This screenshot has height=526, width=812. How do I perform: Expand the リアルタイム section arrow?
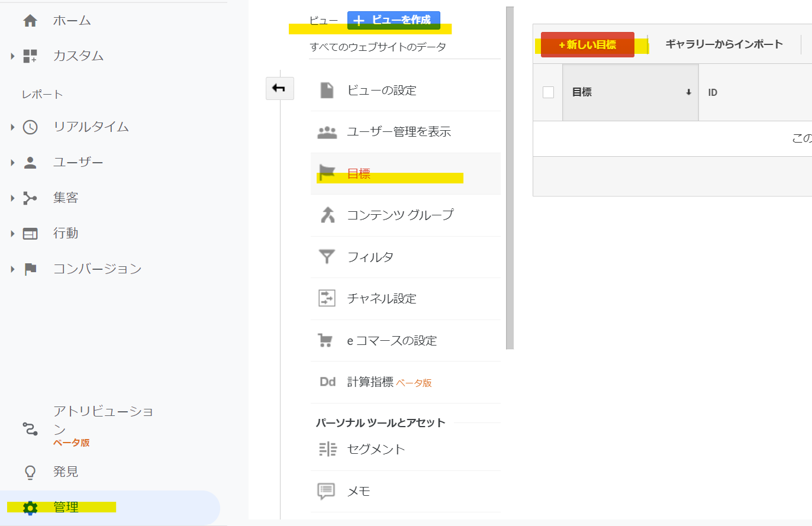pos(12,127)
